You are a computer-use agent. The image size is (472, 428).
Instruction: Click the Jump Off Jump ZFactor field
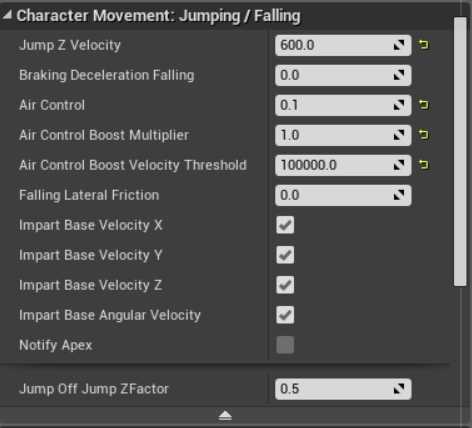click(343, 389)
